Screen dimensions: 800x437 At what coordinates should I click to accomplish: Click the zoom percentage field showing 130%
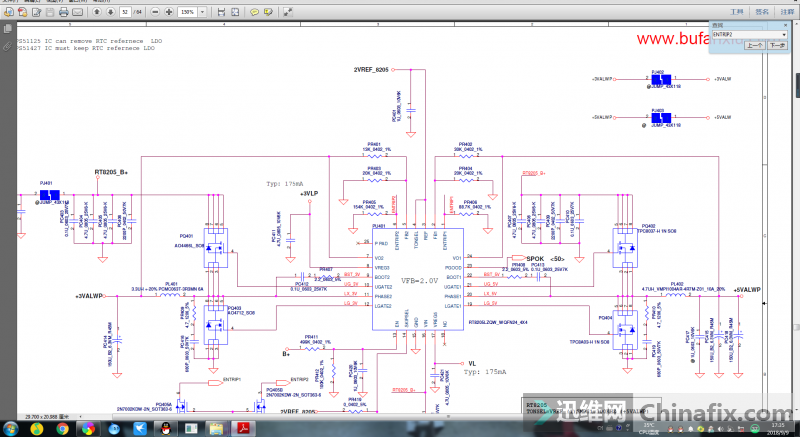[x=187, y=12]
